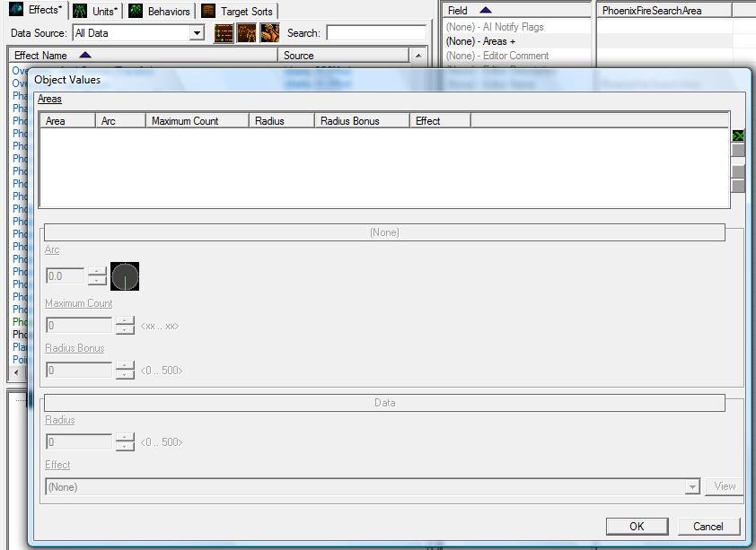Image resolution: width=756 pixels, height=550 pixels.
Task: Increase the Arc value with up arrow
Action: 97,272
